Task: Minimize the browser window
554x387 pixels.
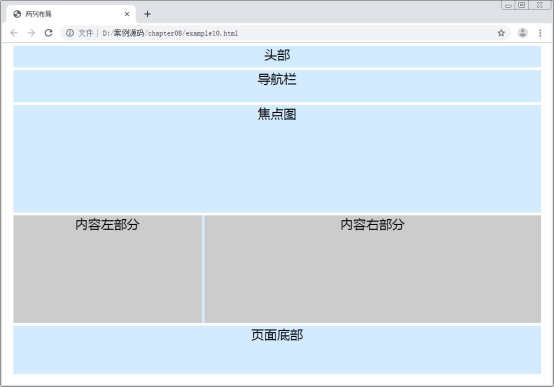Action: 508,5
